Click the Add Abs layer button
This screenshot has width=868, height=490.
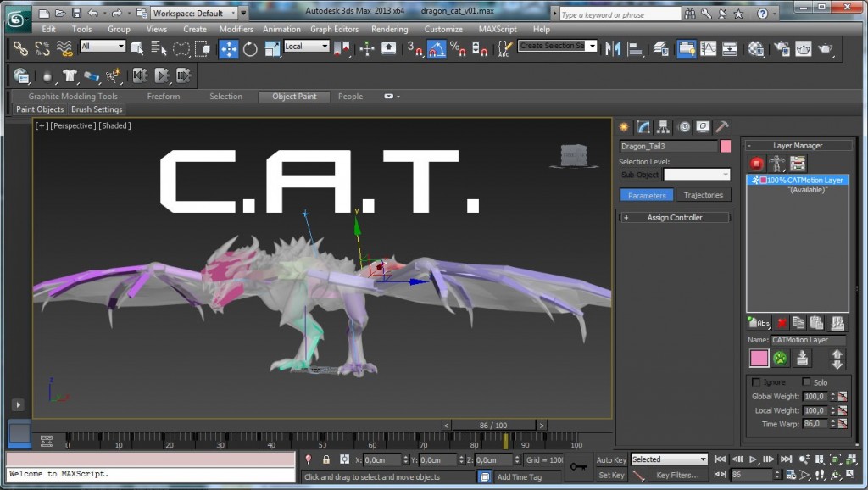click(759, 323)
